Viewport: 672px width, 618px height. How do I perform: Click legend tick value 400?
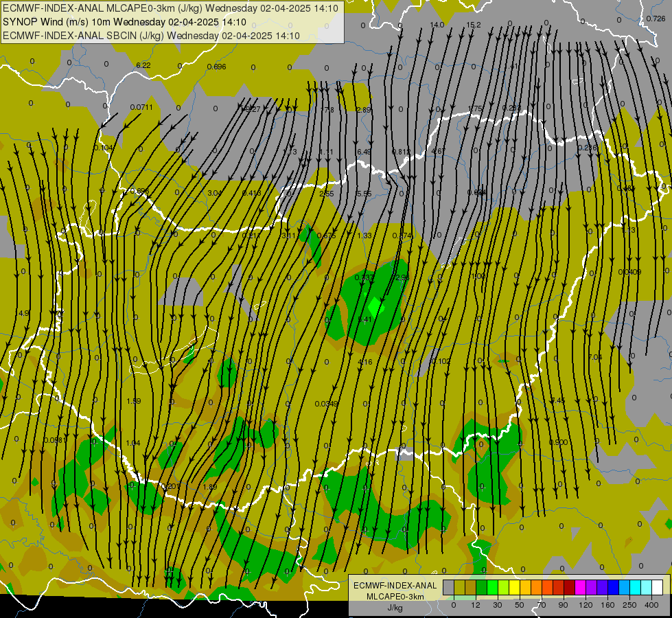tap(651, 605)
